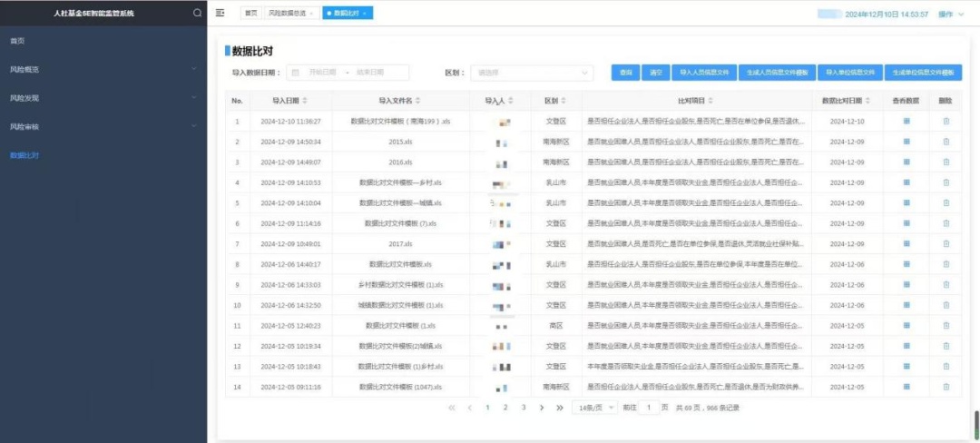Delete the 2015.xls import record

click(946, 142)
